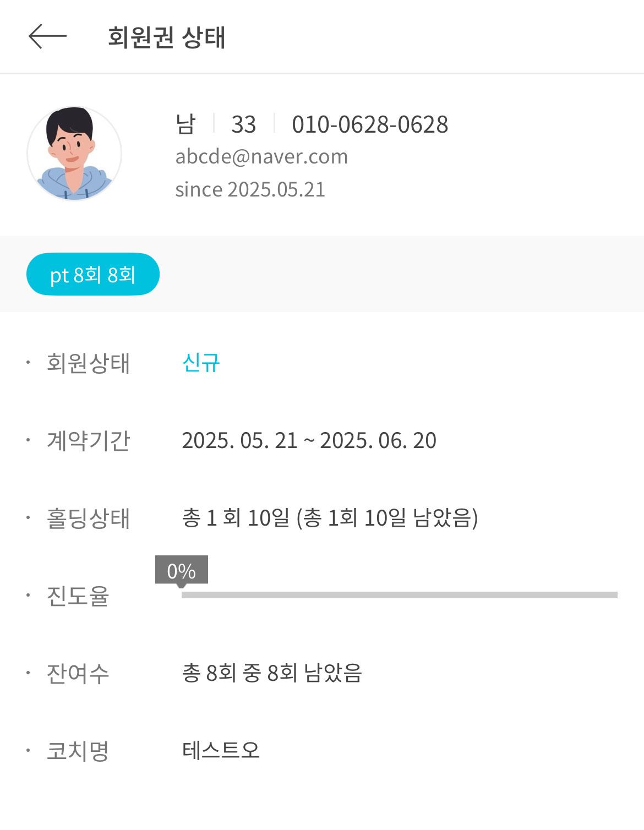Image resolution: width=644 pixels, height=830 pixels.
Task: Tap the 계약기간 row label
Action: click(x=88, y=441)
